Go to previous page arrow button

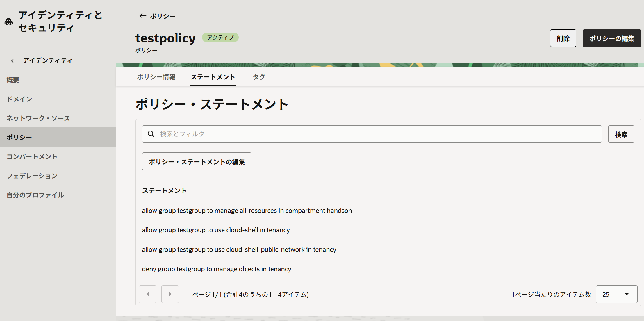[148, 294]
